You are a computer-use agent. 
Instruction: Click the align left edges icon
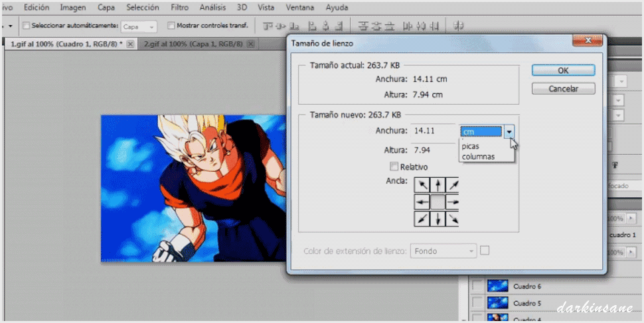(313, 26)
